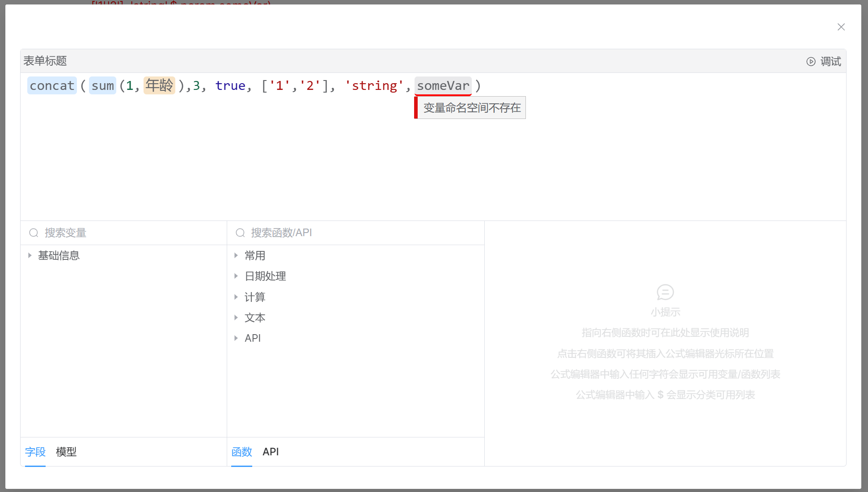868x492 pixels.
Task: Select the 函数 tab
Action: pyautogui.click(x=241, y=452)
